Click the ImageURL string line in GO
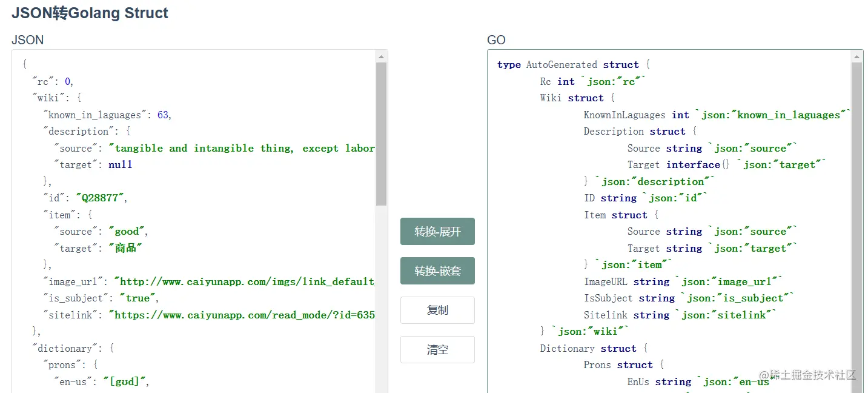This screenshot has height=393, width=868. [x=683, y=281]
